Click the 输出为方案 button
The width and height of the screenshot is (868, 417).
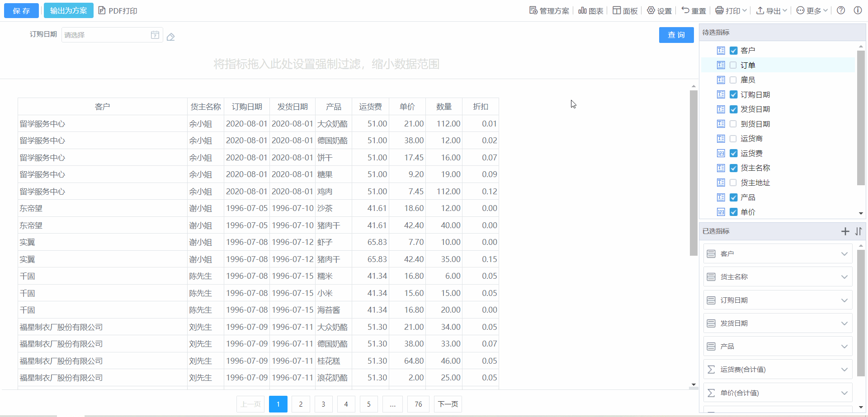[68, 10]
